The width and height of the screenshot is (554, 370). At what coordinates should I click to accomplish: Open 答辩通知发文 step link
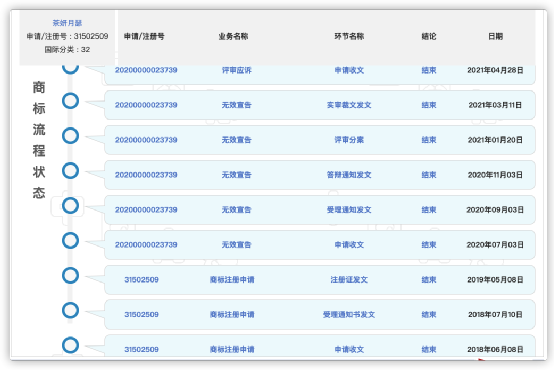[349, 175]
